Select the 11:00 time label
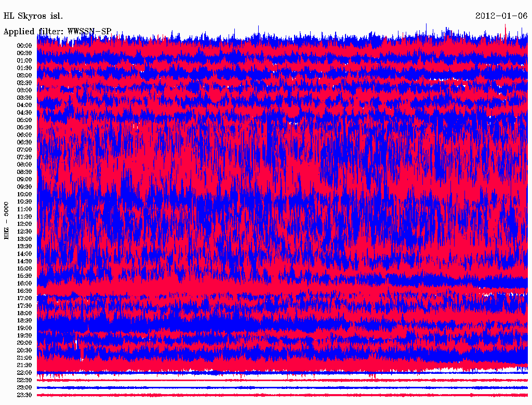Screen dimensions: 532x405 tap(24, 209)
